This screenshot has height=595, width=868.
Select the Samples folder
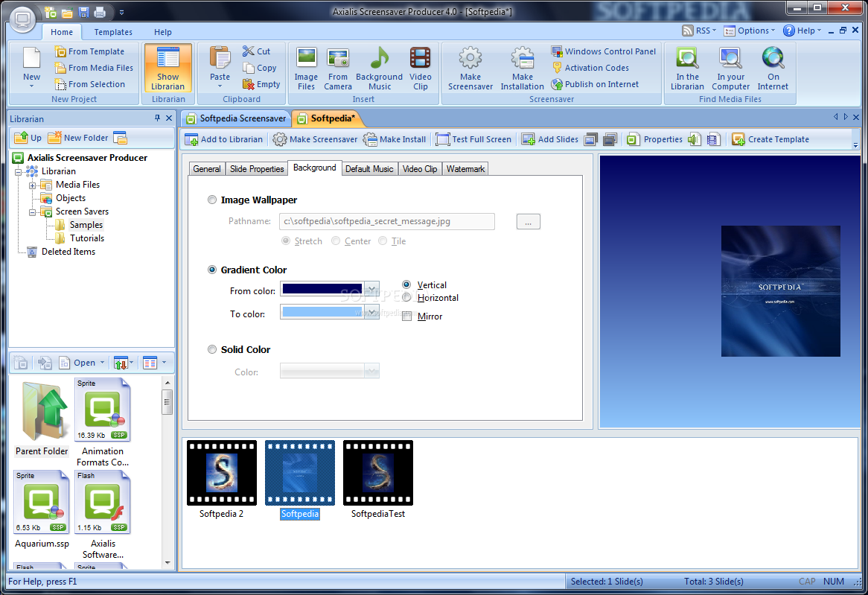tap(86, 225)
